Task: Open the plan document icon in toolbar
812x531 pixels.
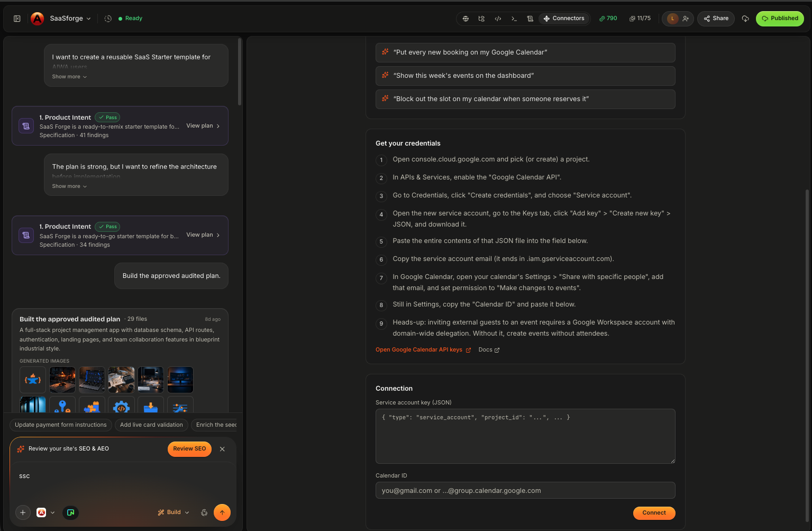Action: pos(530,19)
